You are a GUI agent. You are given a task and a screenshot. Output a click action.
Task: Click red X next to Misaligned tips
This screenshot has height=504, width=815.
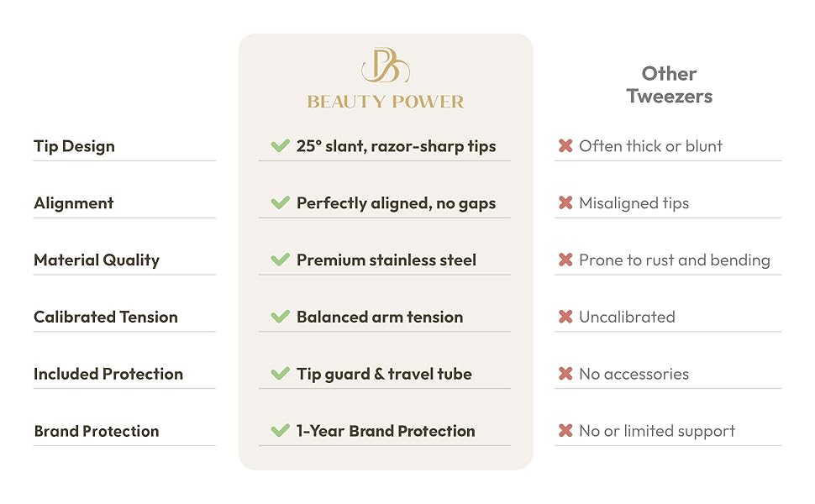point(565,203)
